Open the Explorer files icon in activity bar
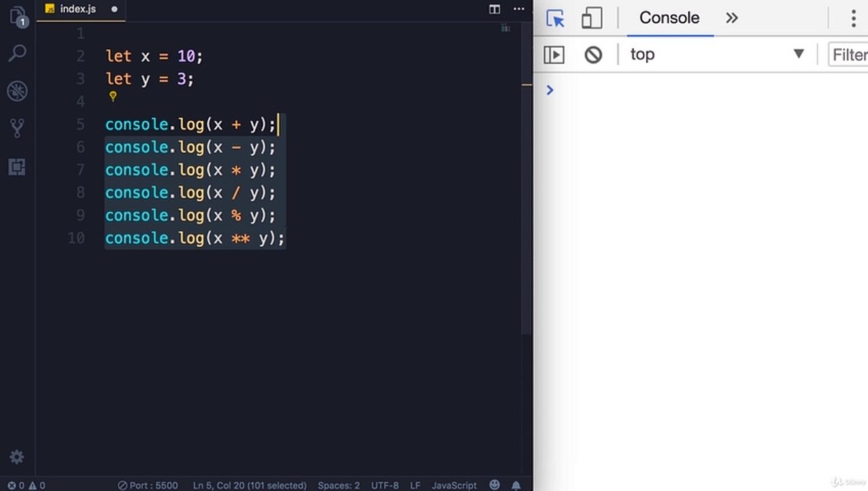The width and height of the screenshot is (868, 491). point(18,17)
